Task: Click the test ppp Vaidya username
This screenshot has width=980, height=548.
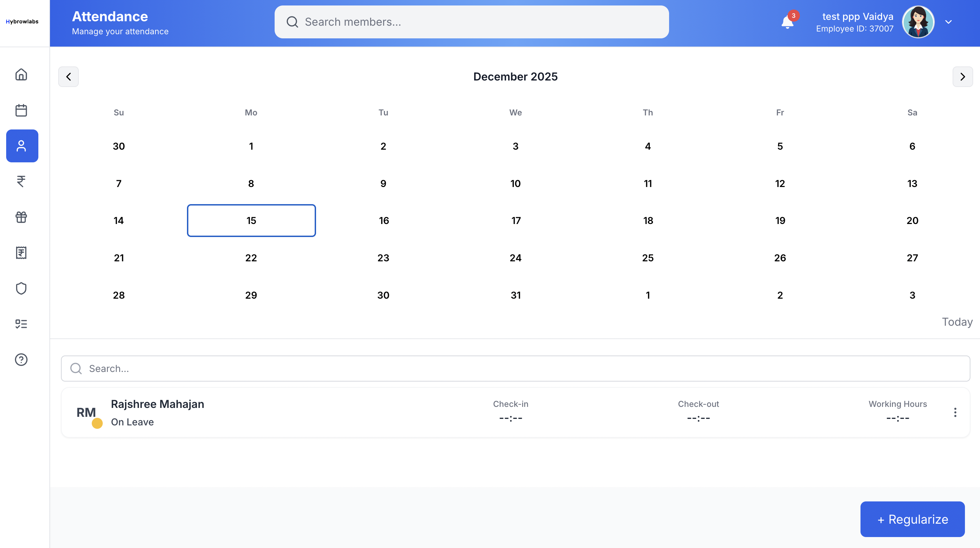Action: pos(858,16)
